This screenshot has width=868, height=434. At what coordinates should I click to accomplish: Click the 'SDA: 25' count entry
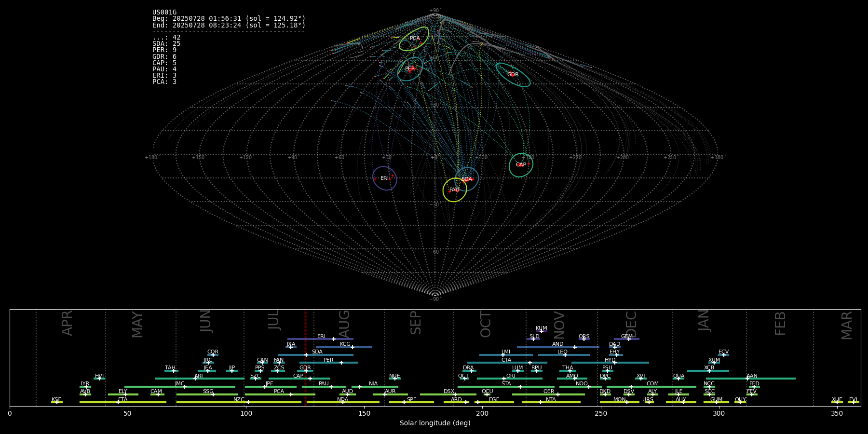(166, 44)
